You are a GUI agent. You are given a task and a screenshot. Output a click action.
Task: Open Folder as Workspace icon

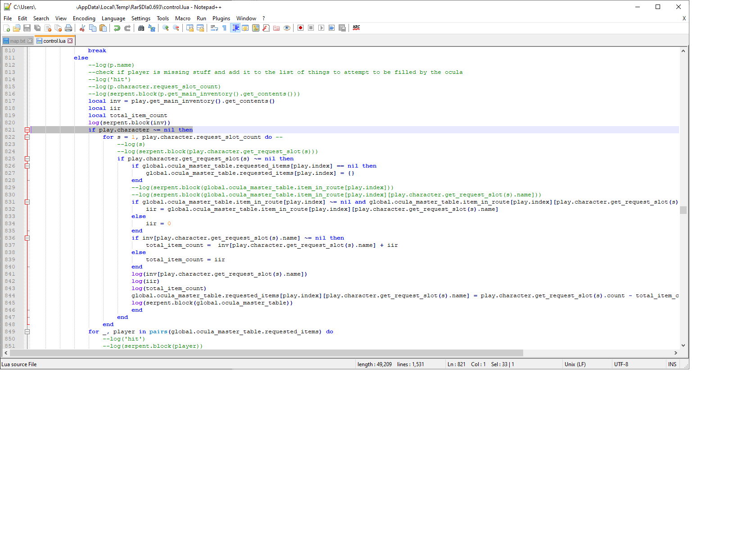pos(276,28)
